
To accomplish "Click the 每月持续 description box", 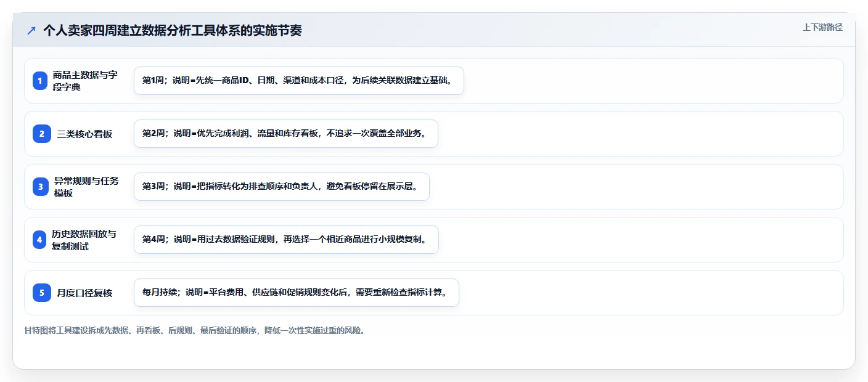I will click(x=297, y=293).
